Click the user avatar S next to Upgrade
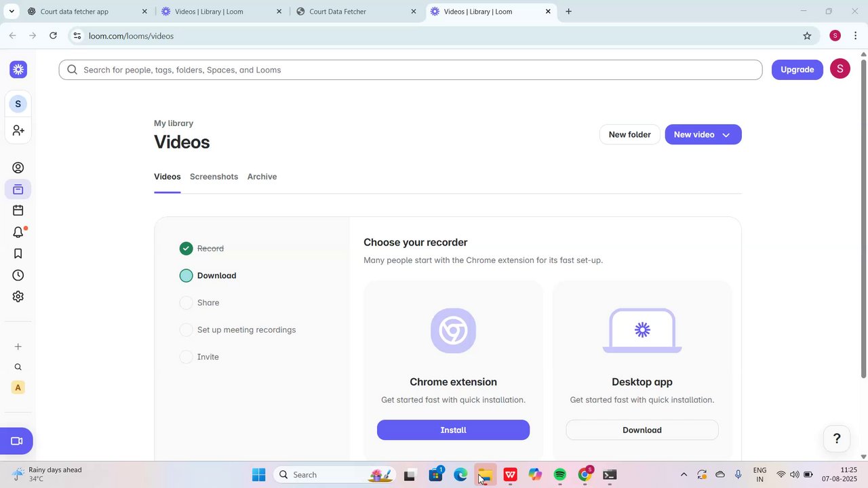868x488 pixels. (840, 68)
